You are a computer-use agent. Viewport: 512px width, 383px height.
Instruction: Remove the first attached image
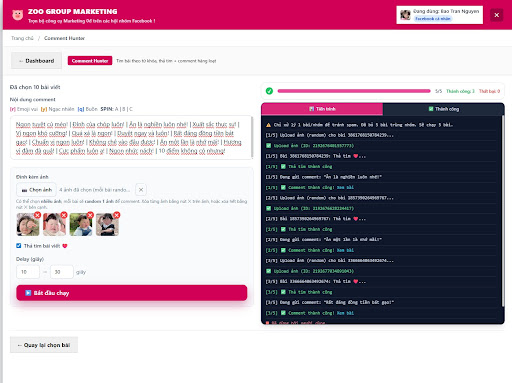click(38, 215)
